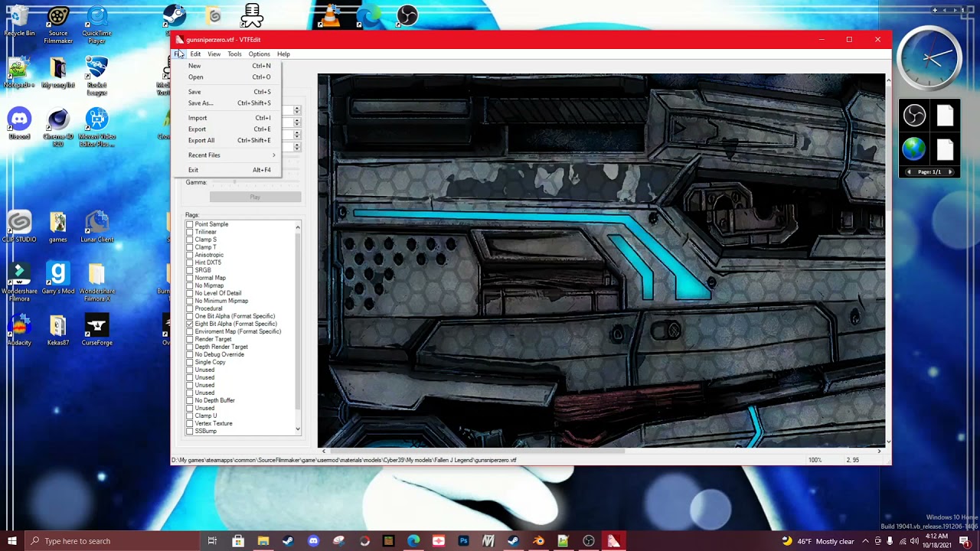Viewport: 980px width, 551px height.
Task: Click the taskbar clock and date
Action: tap(936, 541)
